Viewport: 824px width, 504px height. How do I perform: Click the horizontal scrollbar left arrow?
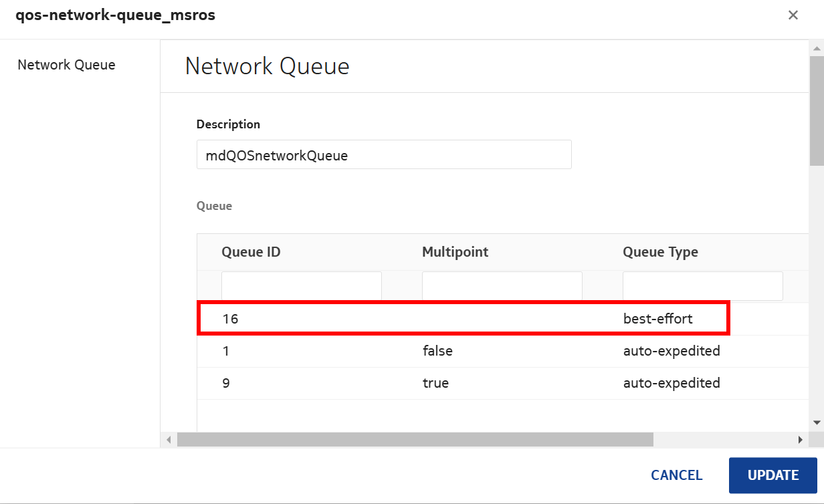coord(169,440)
